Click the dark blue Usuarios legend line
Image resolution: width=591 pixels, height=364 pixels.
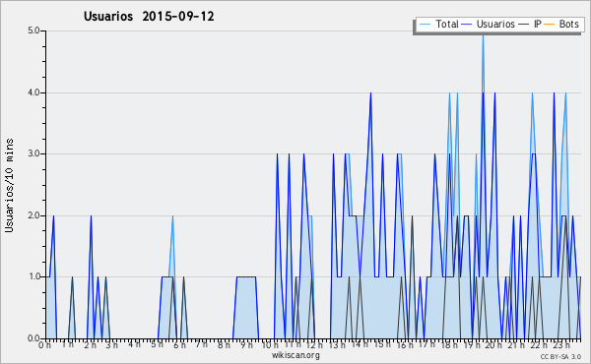466,25
